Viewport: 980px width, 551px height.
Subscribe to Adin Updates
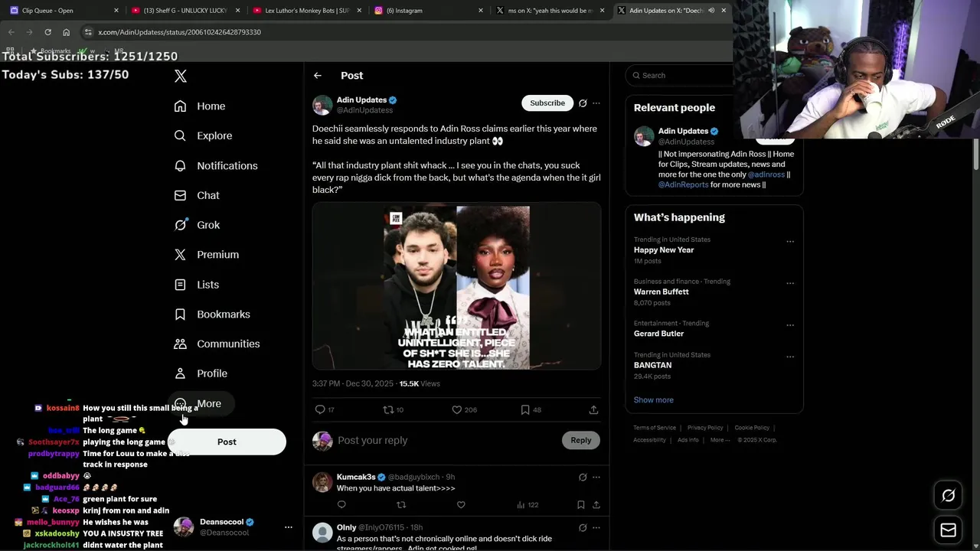pyautogui.click(x=547, y=103)
